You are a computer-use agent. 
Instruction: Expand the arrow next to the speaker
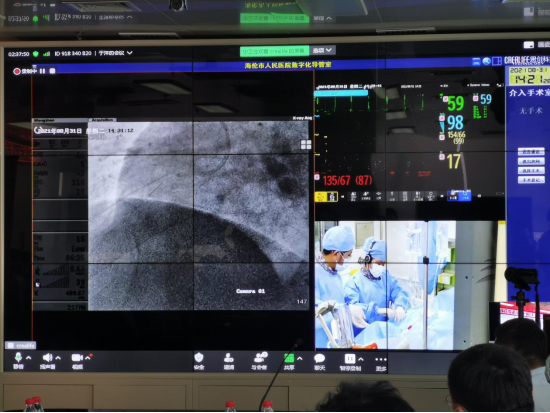(x=58, y=358)
